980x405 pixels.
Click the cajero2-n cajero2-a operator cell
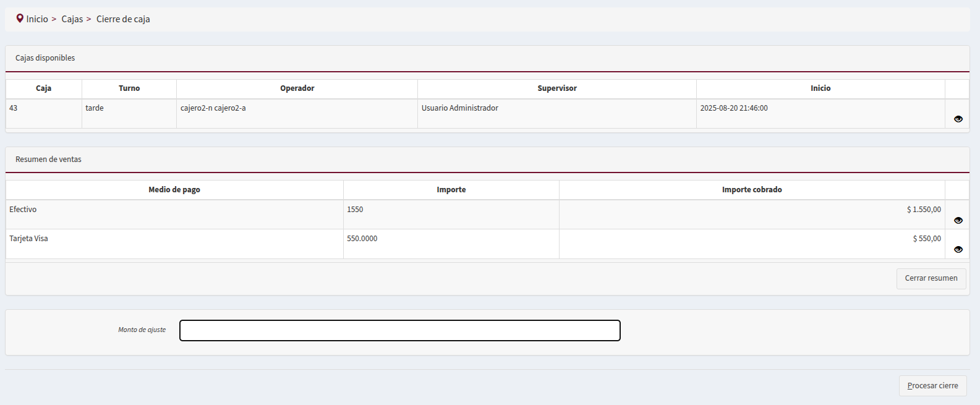213,108
